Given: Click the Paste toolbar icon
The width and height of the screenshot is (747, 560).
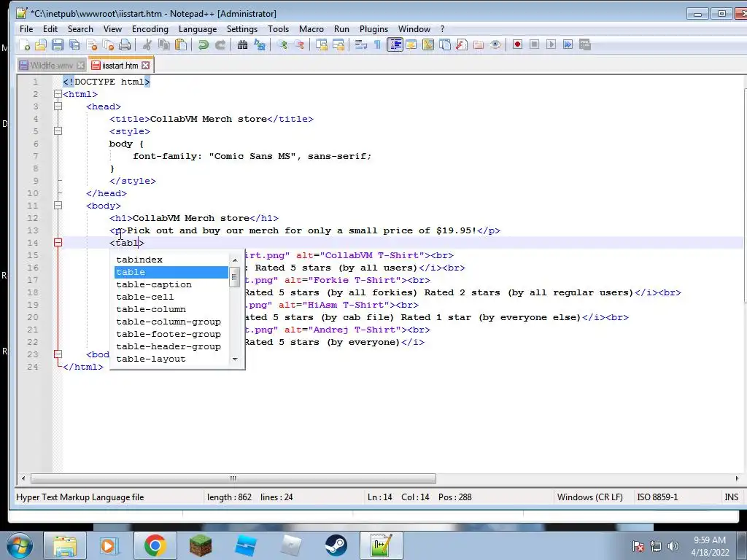Looking at the screenshot, I should (x=181, y=44).
